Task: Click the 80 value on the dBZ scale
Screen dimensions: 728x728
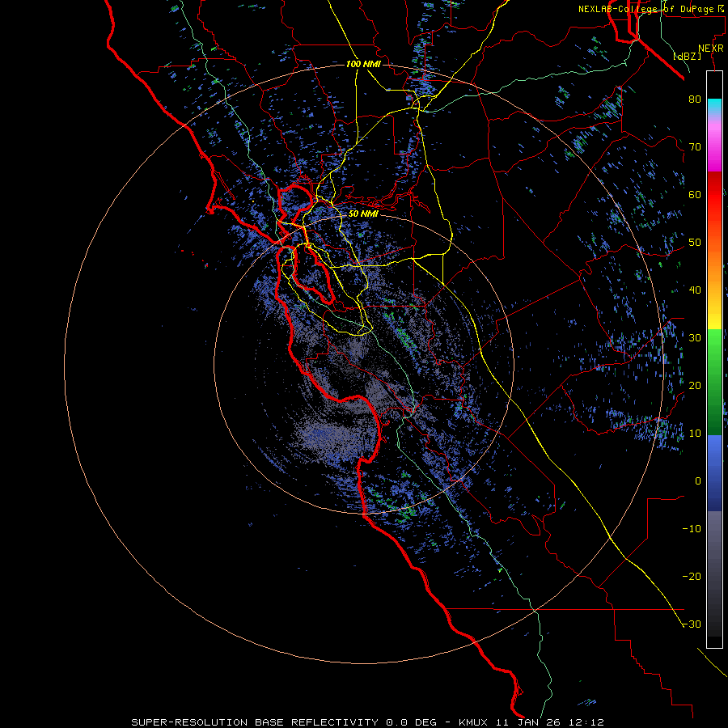Action: coord(695,99)
